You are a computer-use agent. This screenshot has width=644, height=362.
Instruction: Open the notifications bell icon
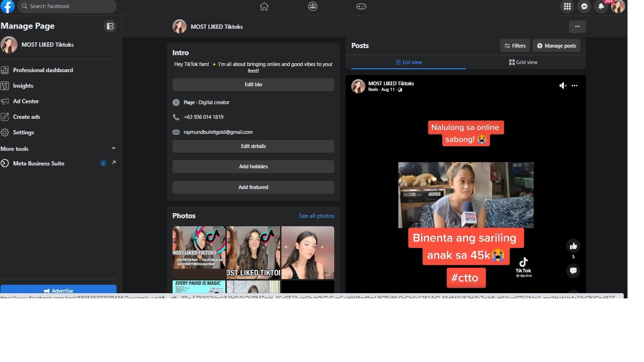point(601,7)
